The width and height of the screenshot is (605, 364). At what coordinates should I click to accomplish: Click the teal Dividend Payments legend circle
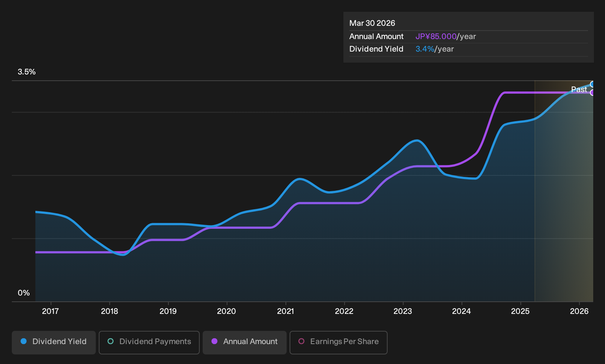pos(111,341)
